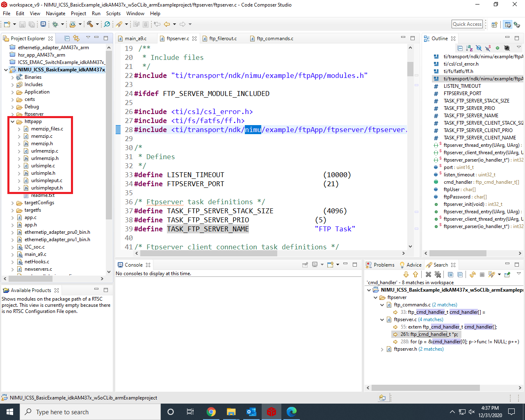
Task: Open the Scripts menu
Action: (113, 14)
